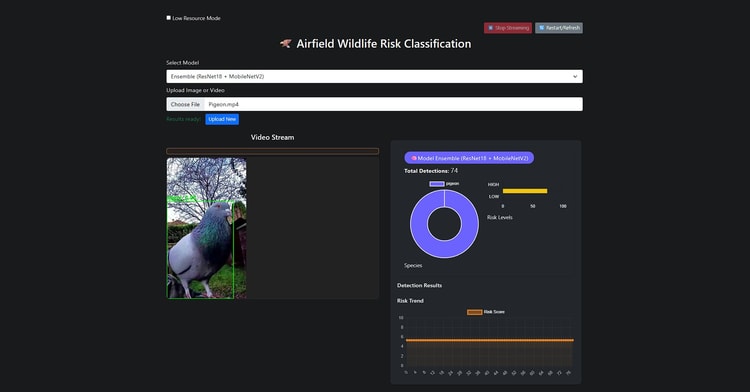Click the Upload New button
The height and width of the screenshot is (392, 750).
pos(222,119)
